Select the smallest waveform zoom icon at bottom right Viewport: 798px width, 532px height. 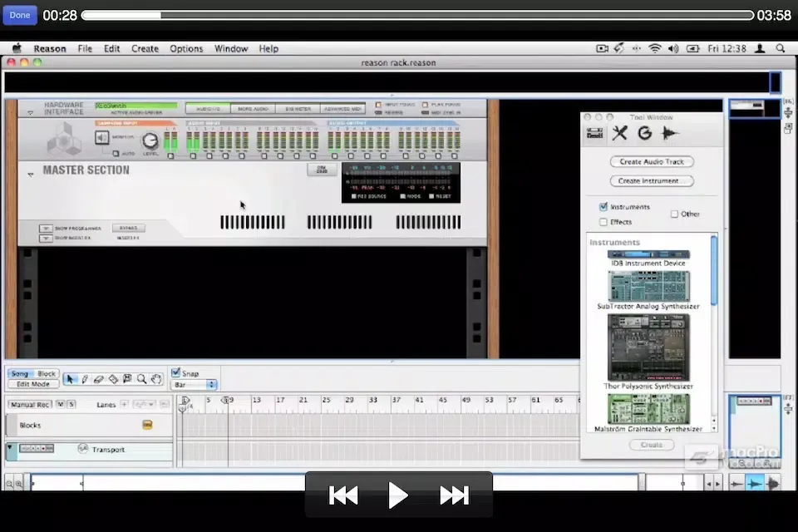[x=736, y=484]
